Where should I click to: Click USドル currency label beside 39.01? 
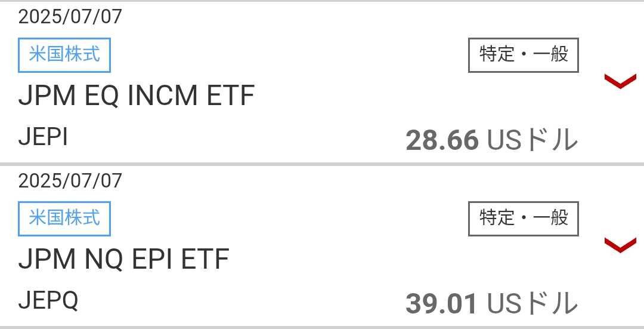[532, 305]
